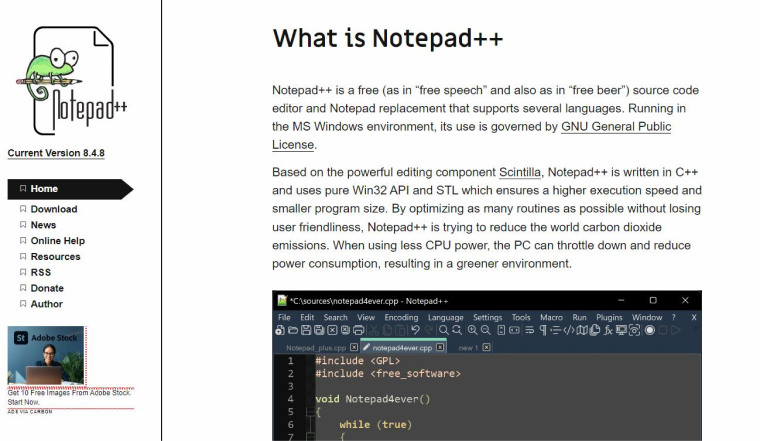The width and height of the screenshot is (760, 441).
Task: Switch to the new 1 tab
Action: pos(468,347)
